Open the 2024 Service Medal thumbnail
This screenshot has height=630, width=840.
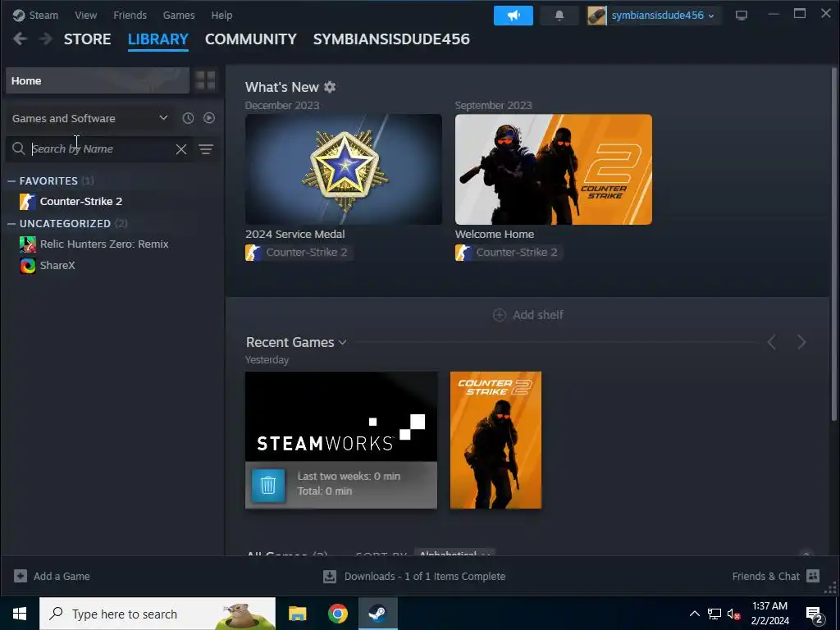(x=344, y=169)
